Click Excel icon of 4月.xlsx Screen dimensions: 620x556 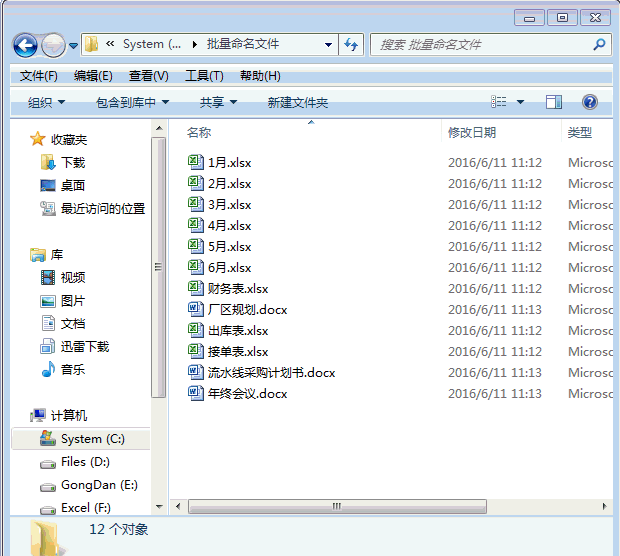[x=195, y=225]
